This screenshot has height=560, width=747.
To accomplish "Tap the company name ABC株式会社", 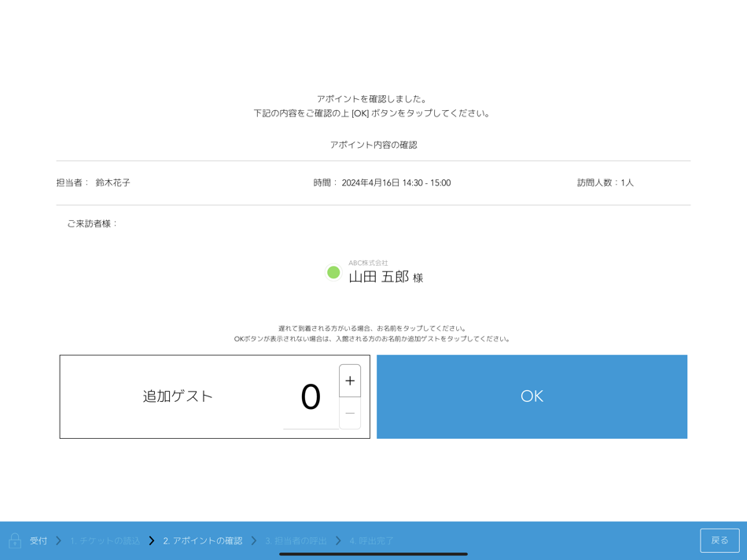I will [368, 263].
